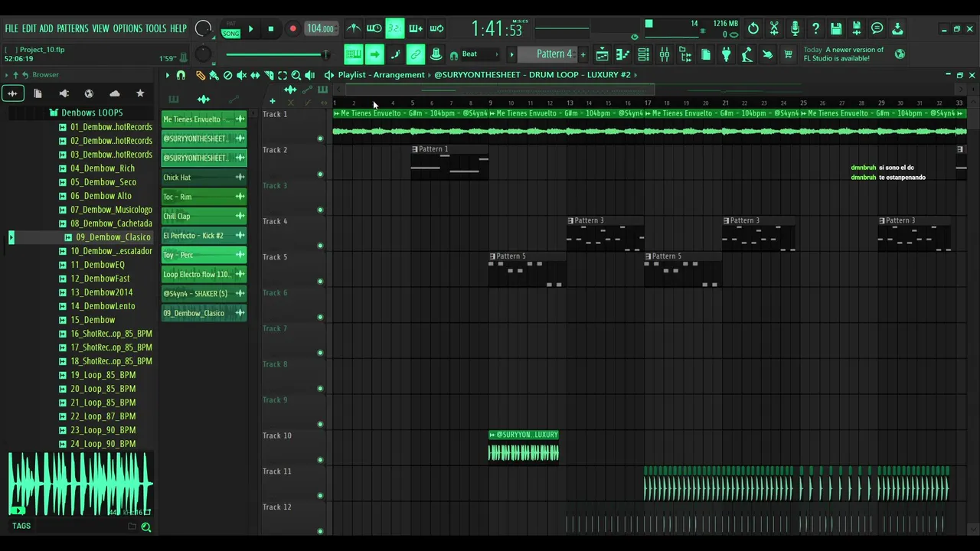Click the one-click audio recording microphone
This screenshot has width=980, height=551.
pyautogui.click(x=795, y=28)
